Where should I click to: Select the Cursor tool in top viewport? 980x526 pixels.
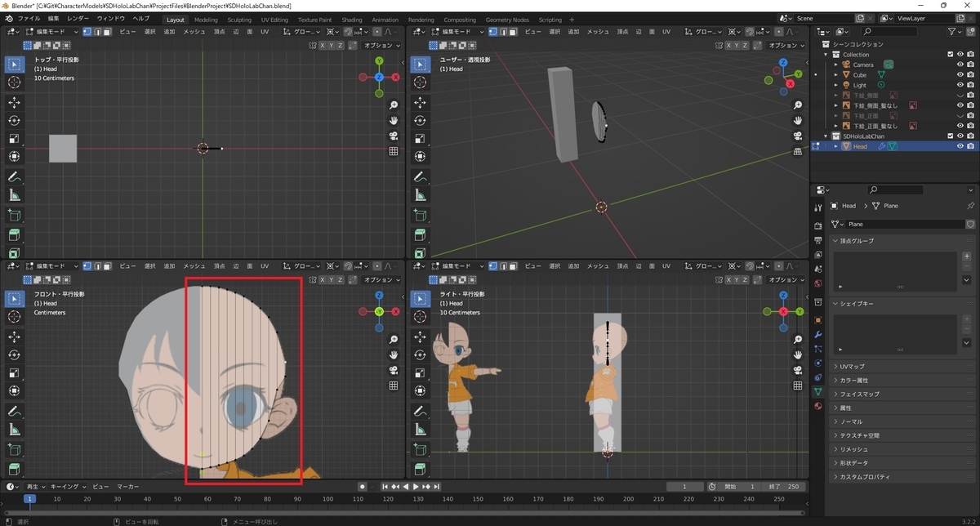click(15, 82)
